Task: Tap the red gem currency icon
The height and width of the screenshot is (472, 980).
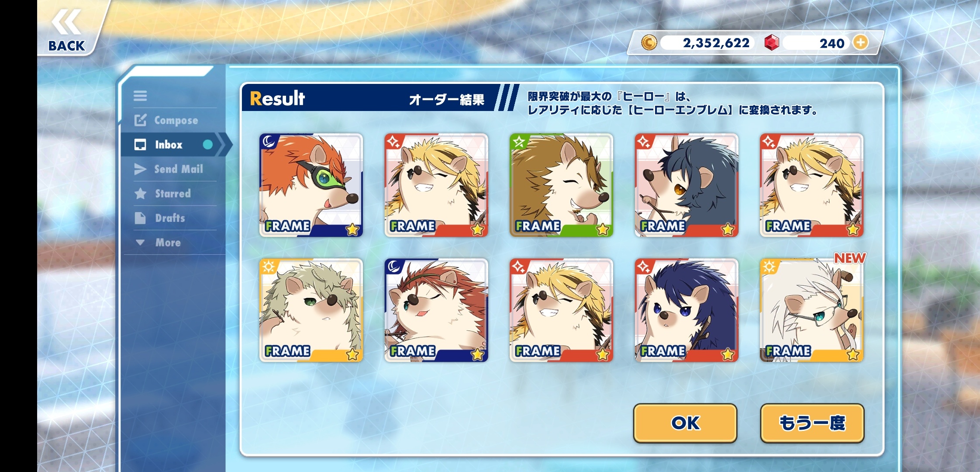Action: pyautogui.click(x=772, y=43)
